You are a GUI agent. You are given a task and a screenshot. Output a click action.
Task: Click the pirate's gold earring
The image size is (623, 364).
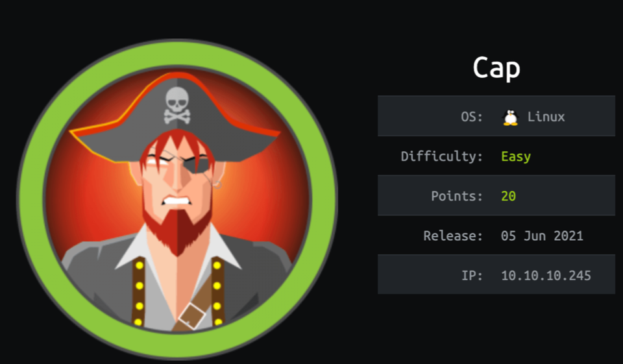coord(217,185)
